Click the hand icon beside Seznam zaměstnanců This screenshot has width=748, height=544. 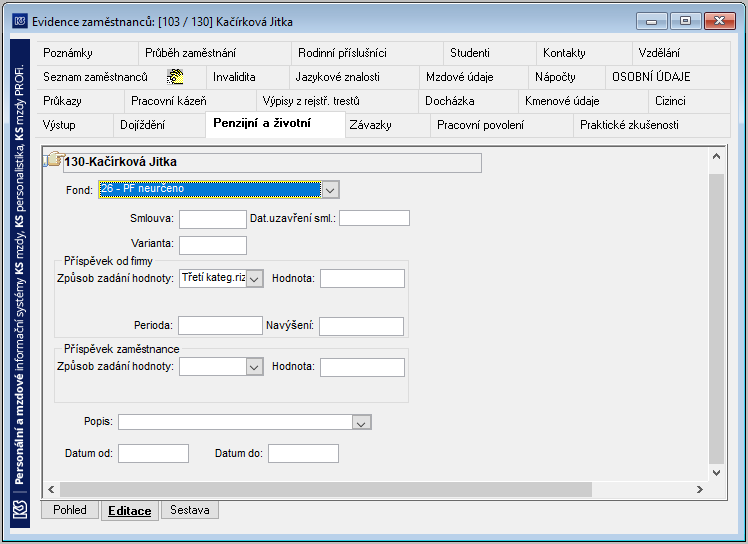(175, 77)
